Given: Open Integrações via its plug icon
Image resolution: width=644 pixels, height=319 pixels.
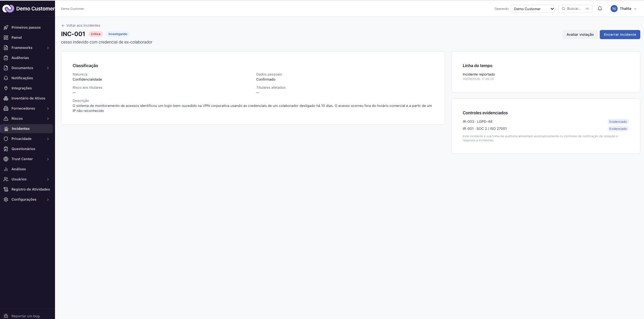Looking at the screenshot, I should [6, 88].
